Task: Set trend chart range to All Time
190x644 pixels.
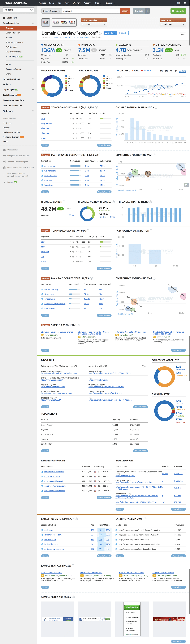Action: point(182,71)
